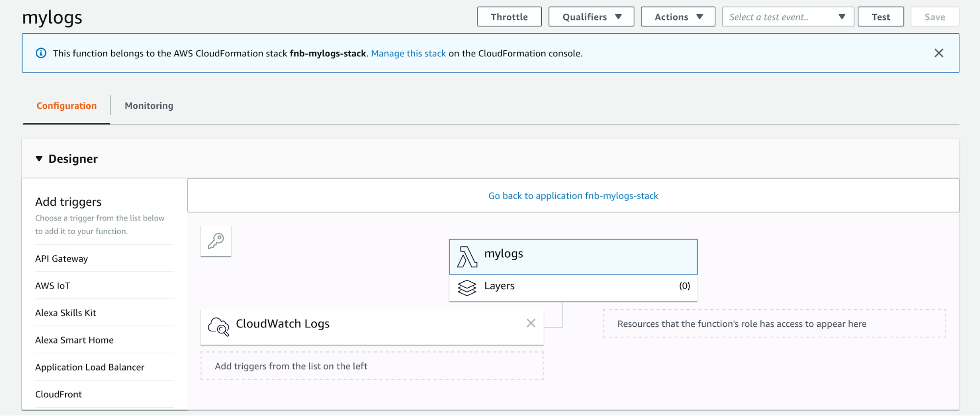Click the mylogs page title
Screen dimensions: 980x416
pos(52,18)
